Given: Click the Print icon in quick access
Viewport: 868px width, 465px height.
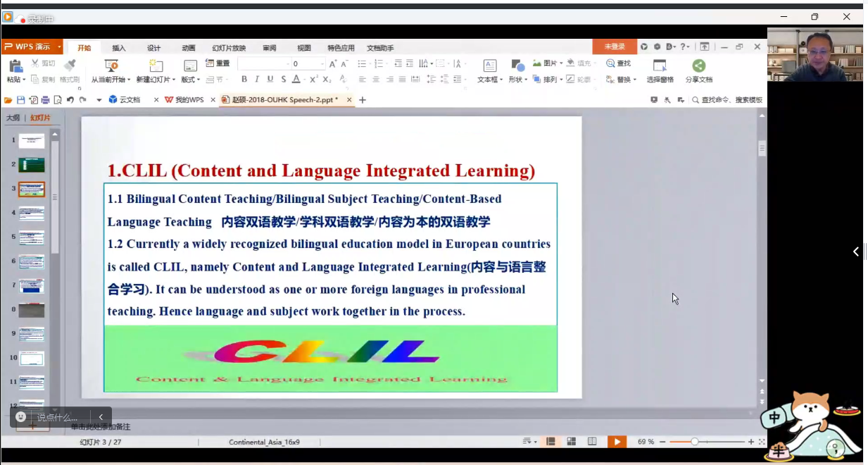Looking at the screenshot, I should [x=45, y=100].
